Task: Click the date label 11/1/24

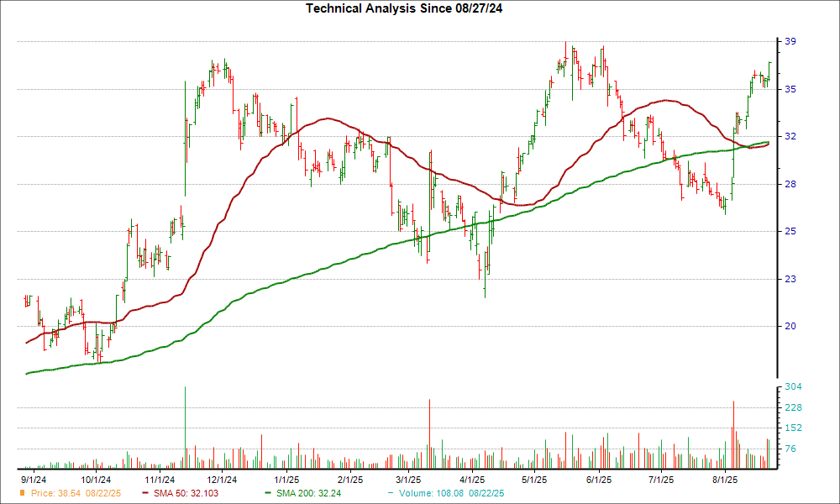Action: point(160,480)
